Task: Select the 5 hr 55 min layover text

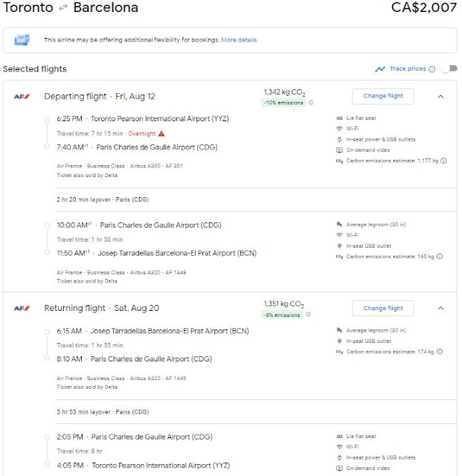Action: click(x=103, y=412)
